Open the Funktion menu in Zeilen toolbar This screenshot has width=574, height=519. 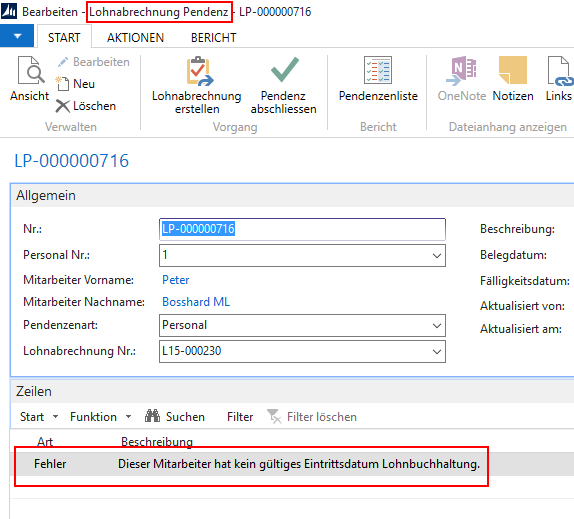tap(101, 417)
